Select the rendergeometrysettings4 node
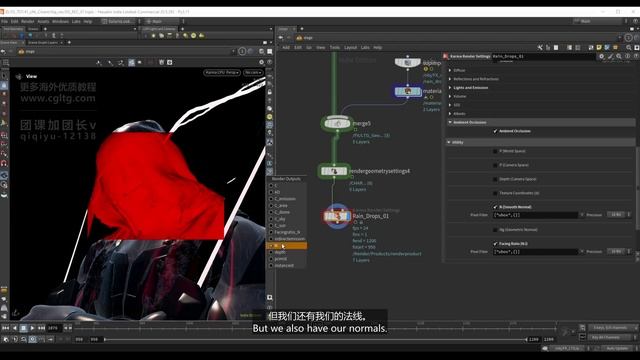 pos(334,171)
